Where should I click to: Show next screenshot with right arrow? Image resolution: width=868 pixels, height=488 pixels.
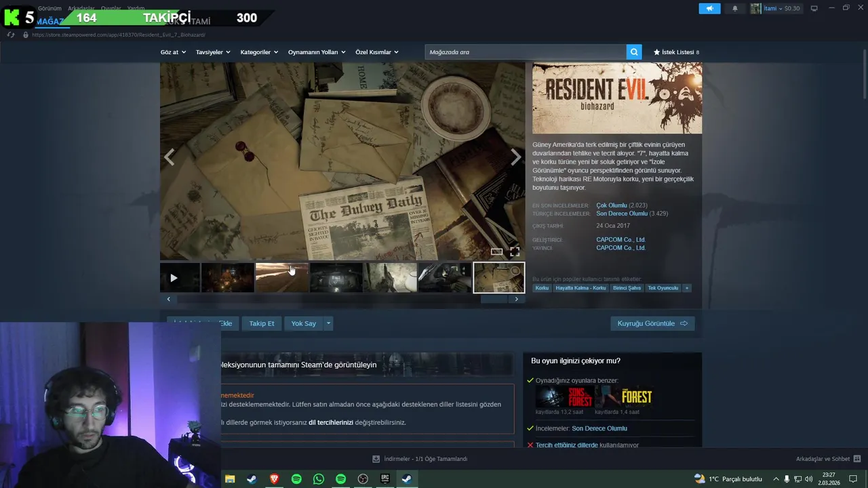pyautogui.click(x=516, y=157)
